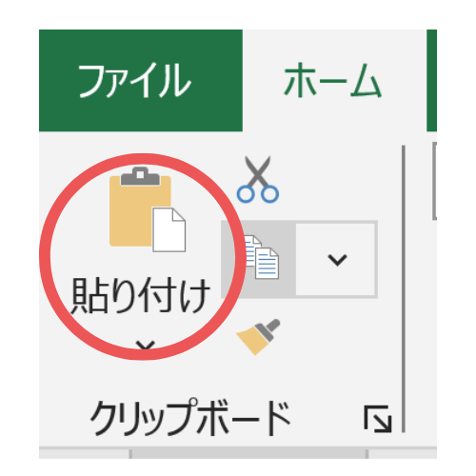The image size is (476, 476).
Task: Click the gray bar below the ribbon
Action: [238, 452]
